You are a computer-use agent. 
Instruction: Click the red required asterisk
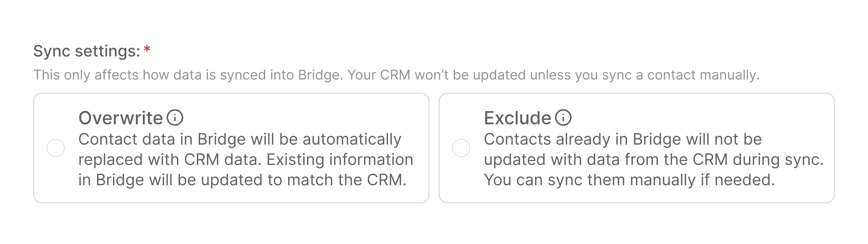(x=147, y=49)
